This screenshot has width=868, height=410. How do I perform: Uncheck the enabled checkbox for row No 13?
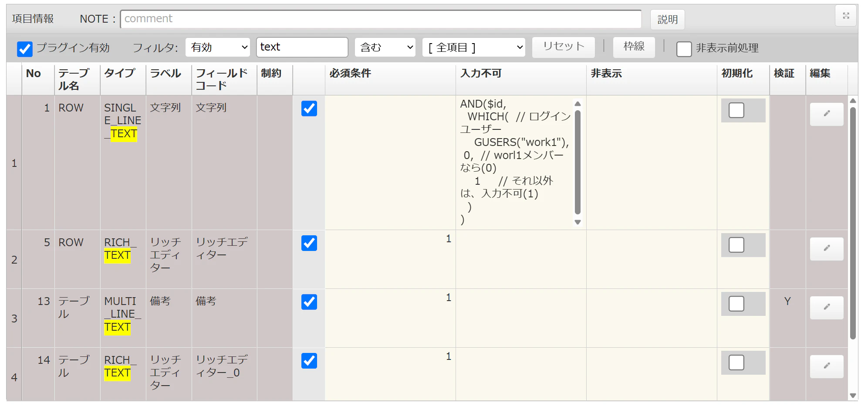click(x=309, y=302)
